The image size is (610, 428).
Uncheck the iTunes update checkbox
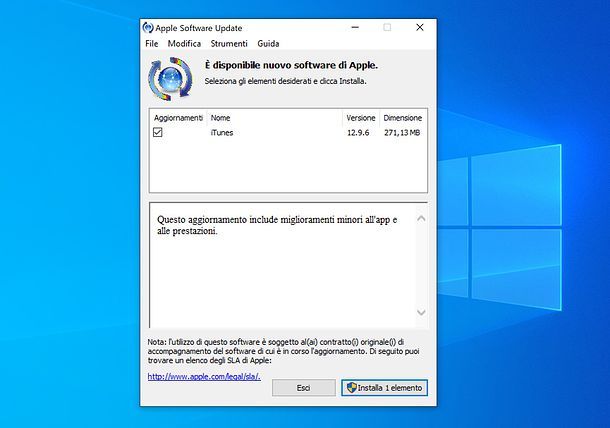(158, 132)
